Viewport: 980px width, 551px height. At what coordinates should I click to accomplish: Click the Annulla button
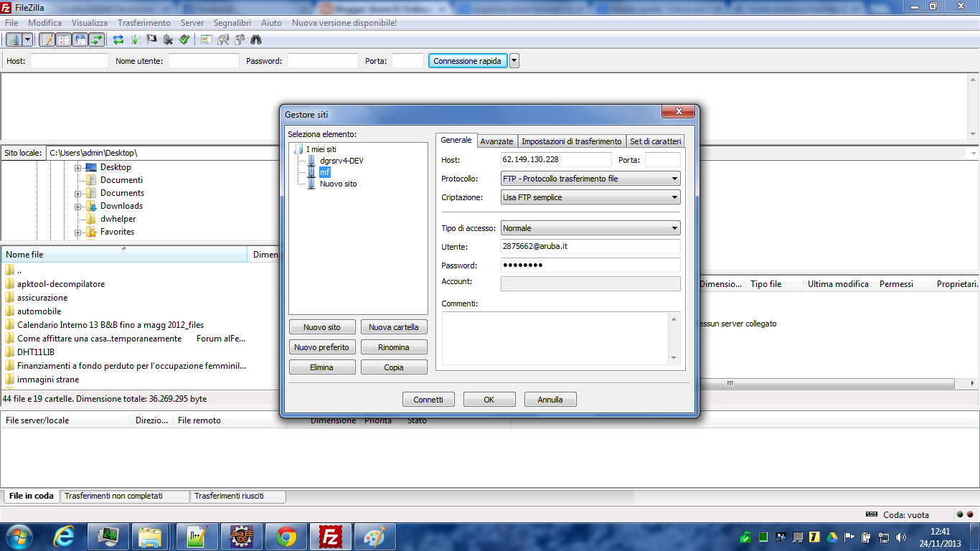click(x=550, y=400)
